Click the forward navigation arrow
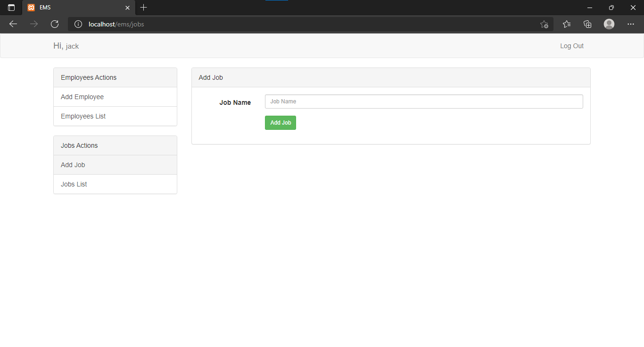The image size is (644, 347). pos(33,24)
